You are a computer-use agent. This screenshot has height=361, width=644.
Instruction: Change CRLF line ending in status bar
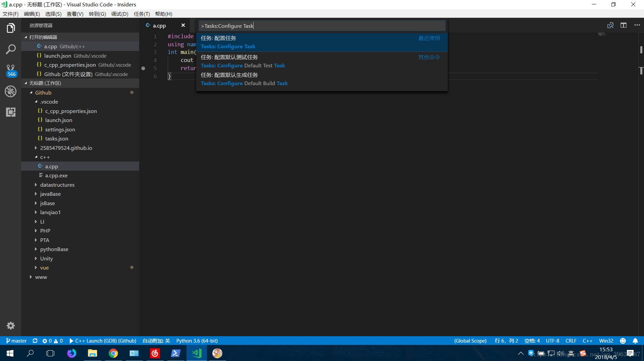point(571,341)
